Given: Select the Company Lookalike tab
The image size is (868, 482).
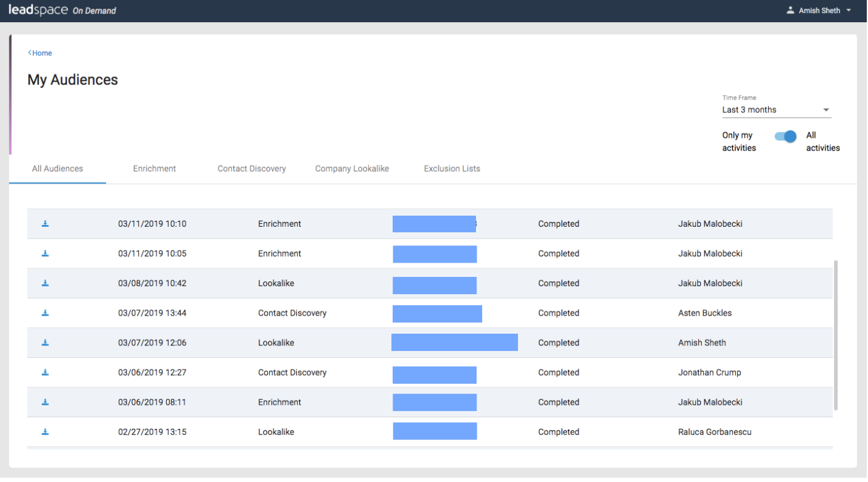Looking at the screenshot, I should tap(352, 168).
